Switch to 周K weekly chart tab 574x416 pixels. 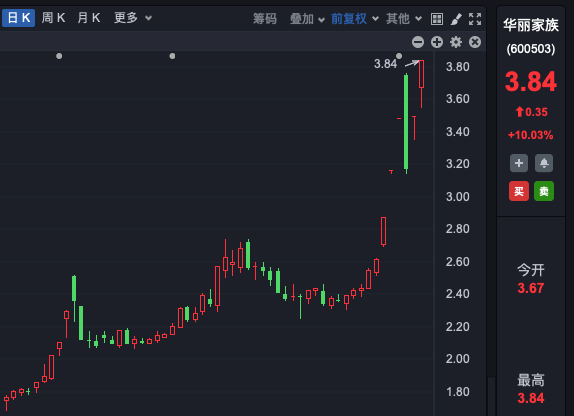click(53, 18)
